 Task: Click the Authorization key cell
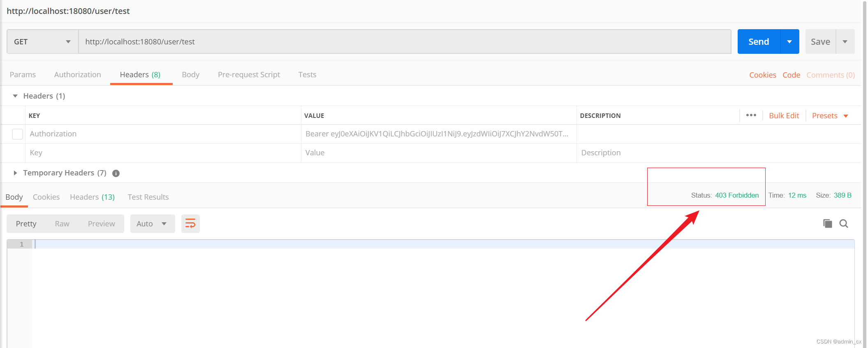coord(163,134)
